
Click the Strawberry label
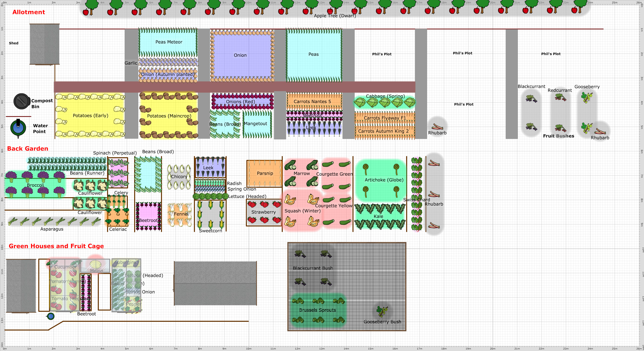coord(263,212)
